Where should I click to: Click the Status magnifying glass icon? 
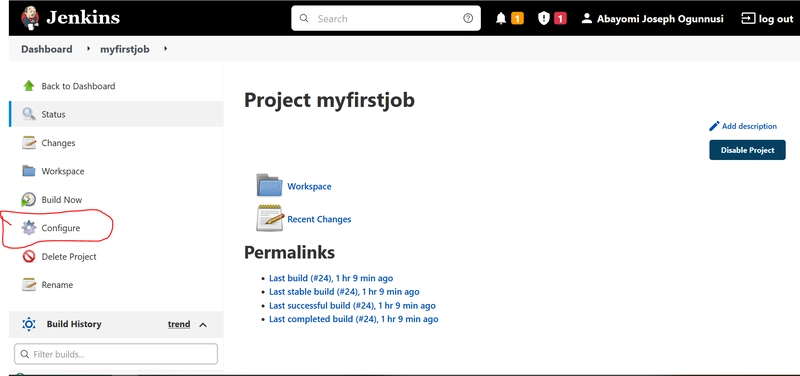[29, 114]
